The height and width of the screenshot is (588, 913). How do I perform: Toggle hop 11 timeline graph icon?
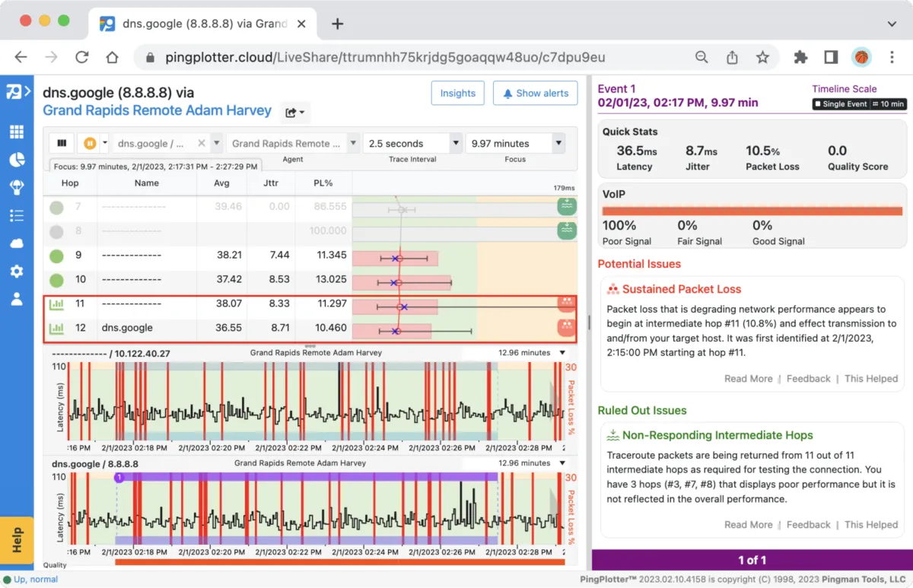coord(56,304)
